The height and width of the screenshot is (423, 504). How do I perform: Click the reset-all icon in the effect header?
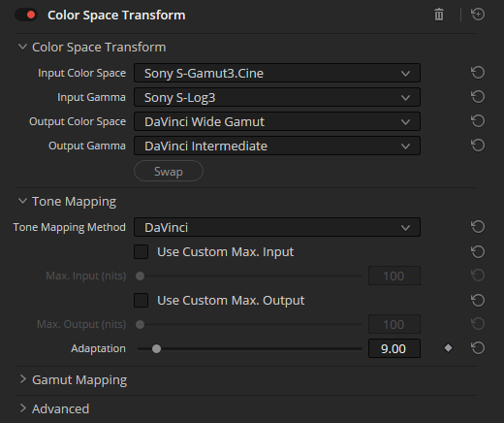[x=478, y=15]
